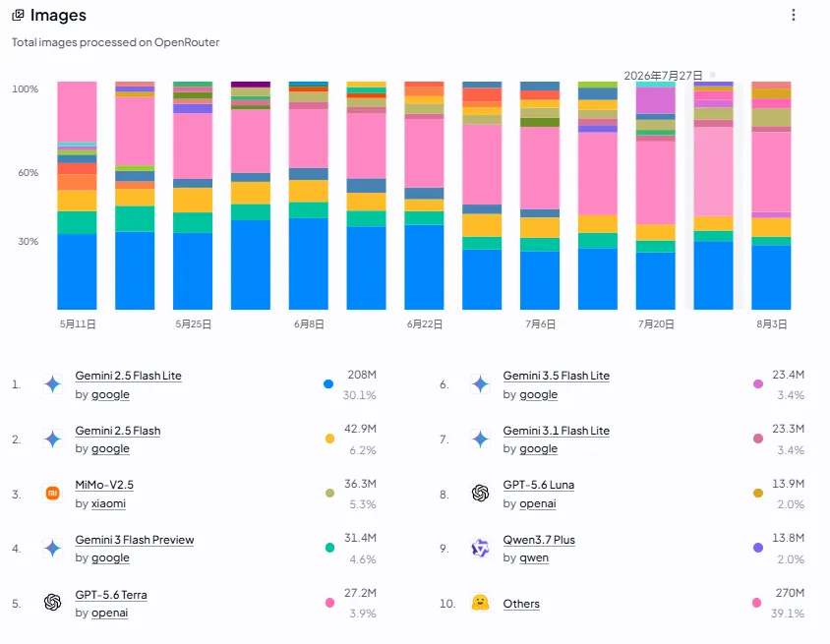Click the 7月20日 stacked bar
830x644 pixels.
pos(655,196)
